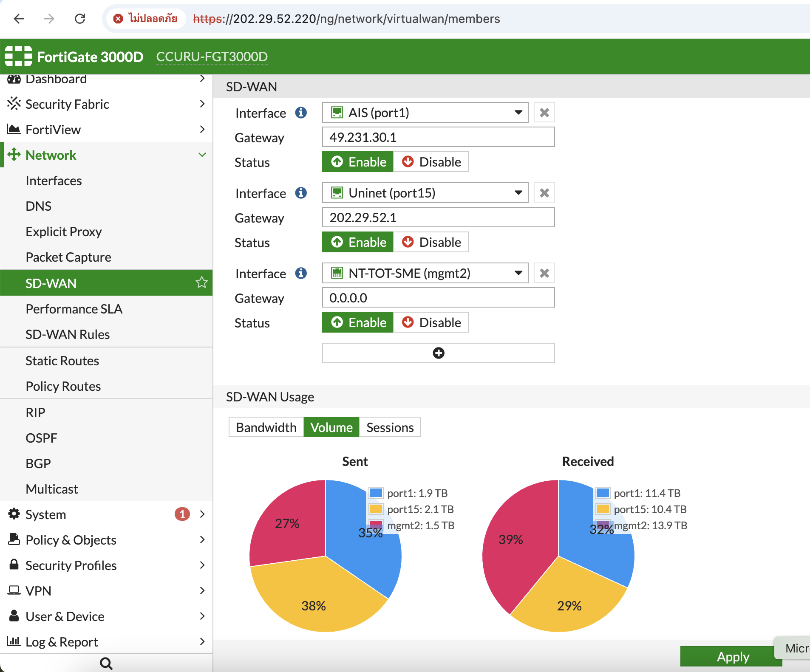
Task: Expand the Security Profiles menu
Action: point(202,565)
